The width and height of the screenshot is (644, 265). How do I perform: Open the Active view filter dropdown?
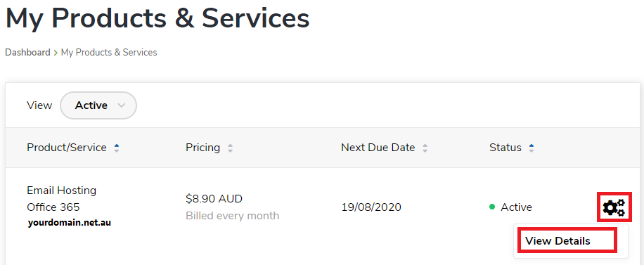pyautogui.click(x=98, y=105)
